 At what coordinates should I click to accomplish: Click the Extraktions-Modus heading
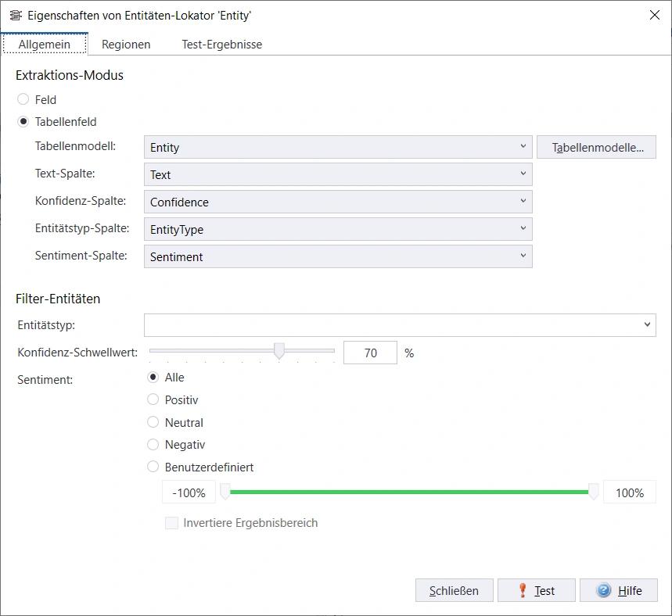[70, 75]
